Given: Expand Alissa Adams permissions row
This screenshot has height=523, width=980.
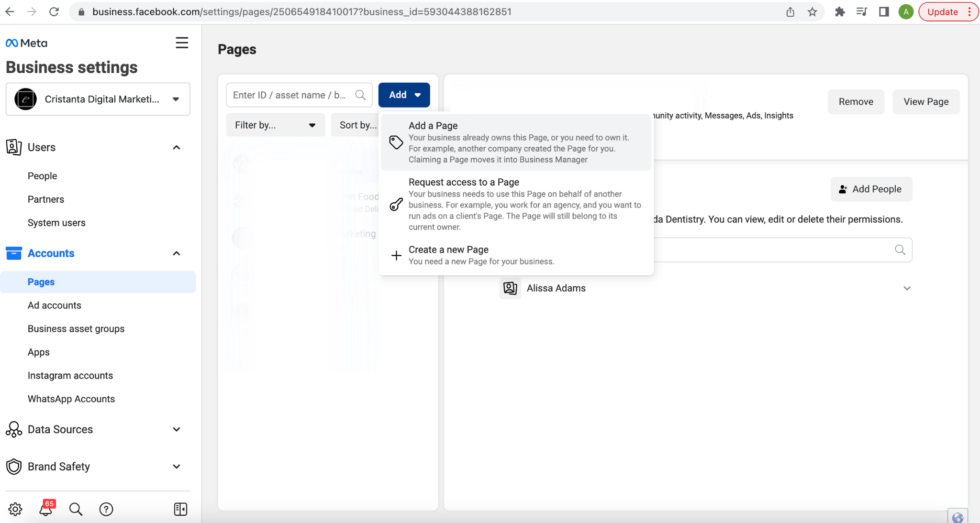Looking at the screenshot, I should click(x=907, y=288).
